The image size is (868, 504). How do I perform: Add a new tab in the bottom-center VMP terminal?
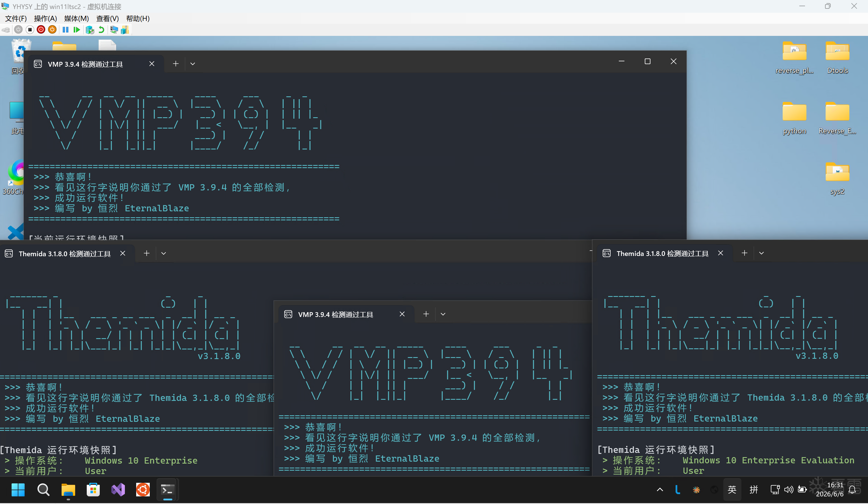[426, 314]
